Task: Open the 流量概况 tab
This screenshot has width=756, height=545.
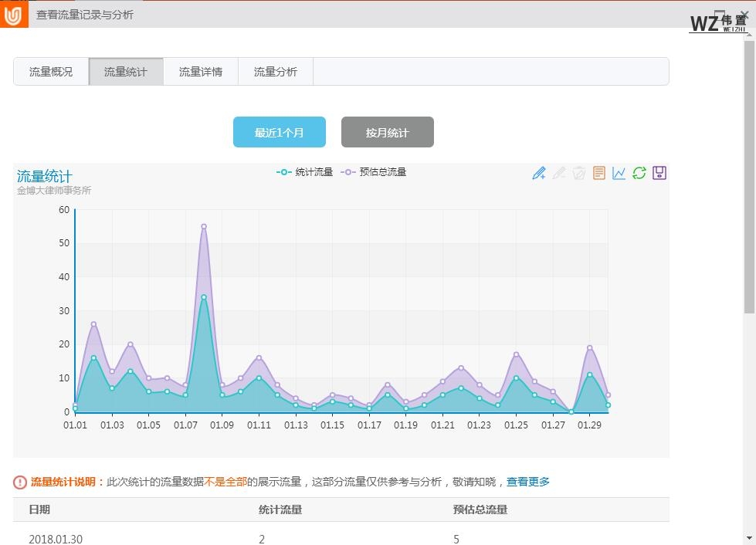Action: click(51, 72)
